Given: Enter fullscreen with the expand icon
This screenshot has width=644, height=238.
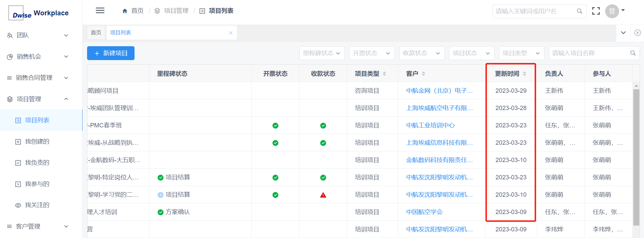Looking at the screenshot, I should (x=596, y=11).
